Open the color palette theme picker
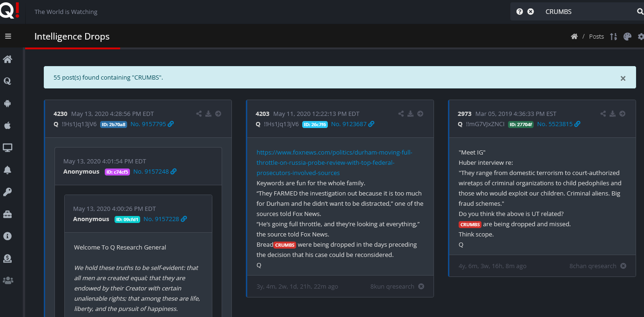 click(627, 37)
